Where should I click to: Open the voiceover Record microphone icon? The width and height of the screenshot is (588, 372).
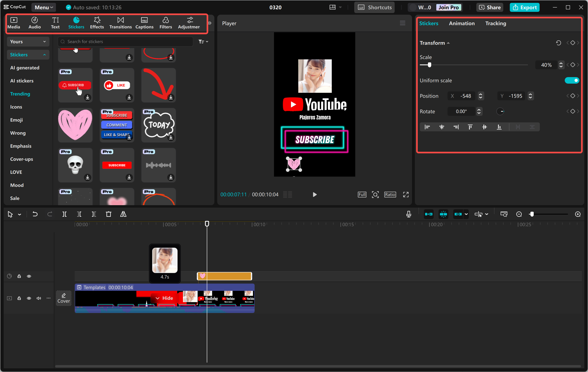tap(408, 214)
